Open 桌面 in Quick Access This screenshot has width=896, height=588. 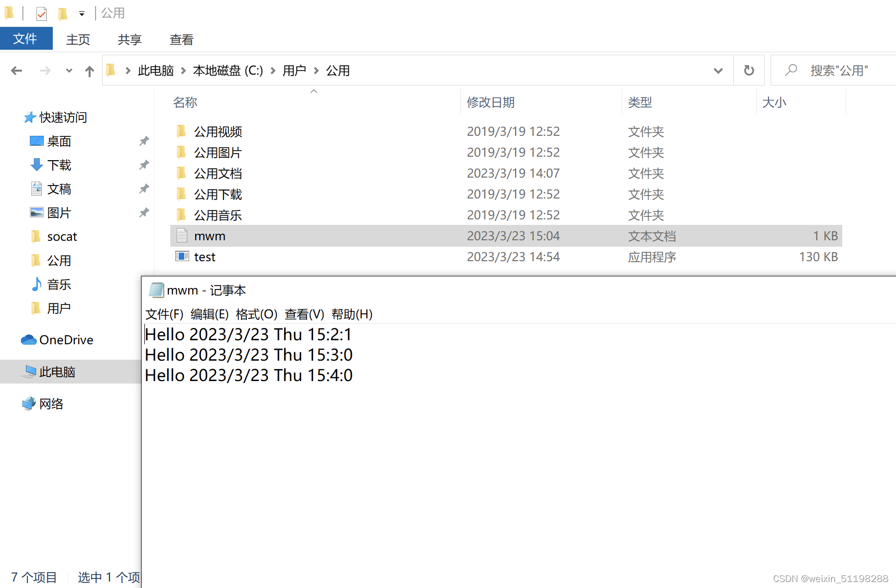pos(59,141)
